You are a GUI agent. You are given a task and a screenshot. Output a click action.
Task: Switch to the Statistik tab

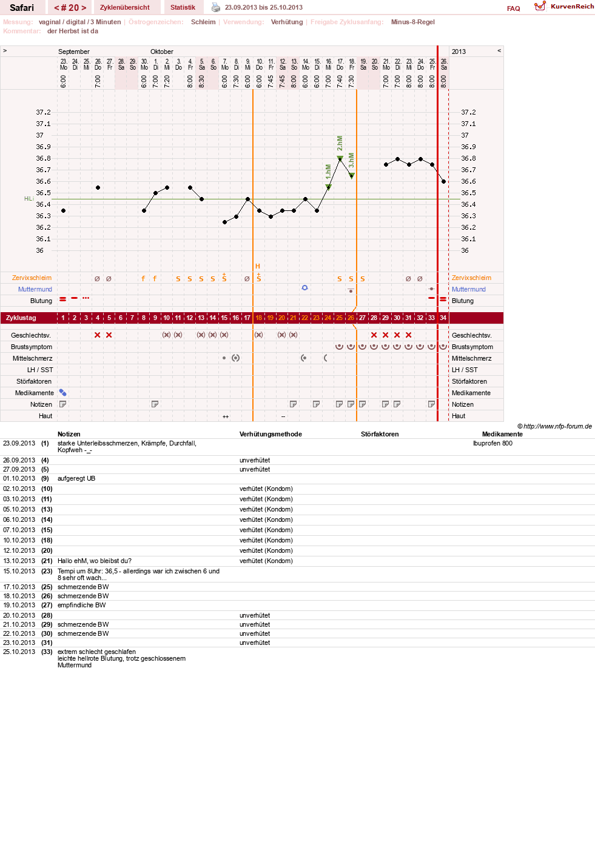click(183, 7)
